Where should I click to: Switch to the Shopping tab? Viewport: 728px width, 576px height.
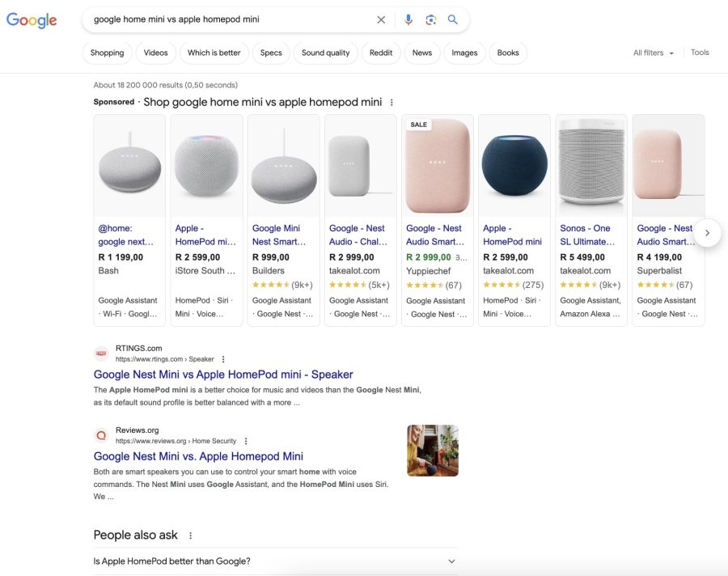tap(106, 53)
